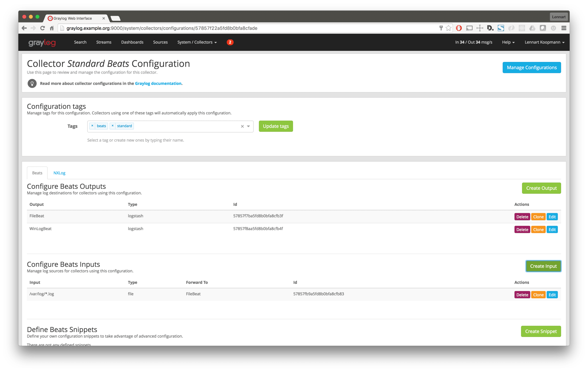Click the browser back arrow
Screen dimensions: 588x372
(x=24, y=28)
